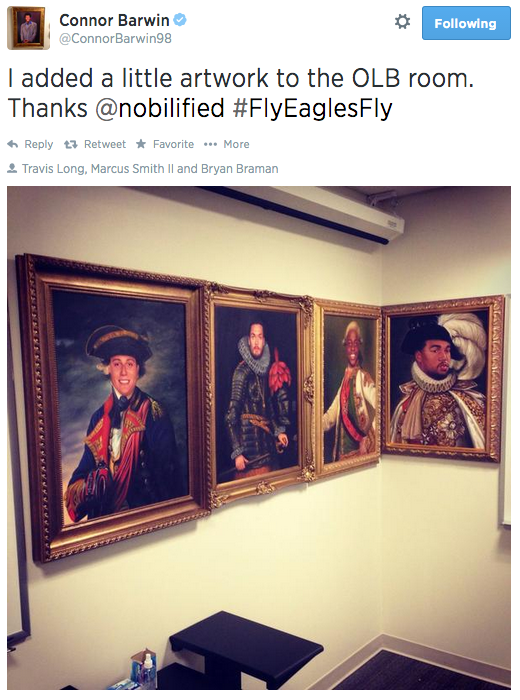Image resolution: width=520 pixels, height=700 pixels.
Task: Click the retweet arrows icon
Action: coord(71,144)
